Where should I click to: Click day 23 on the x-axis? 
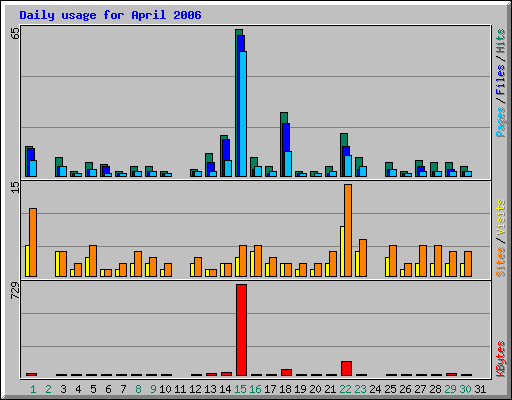(360, 389)
